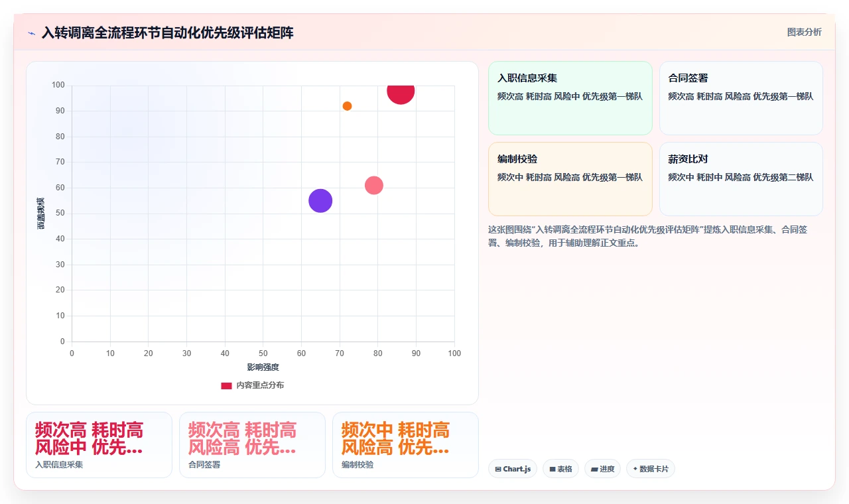Open the 薪资比对 priority card

click(741, 179)
